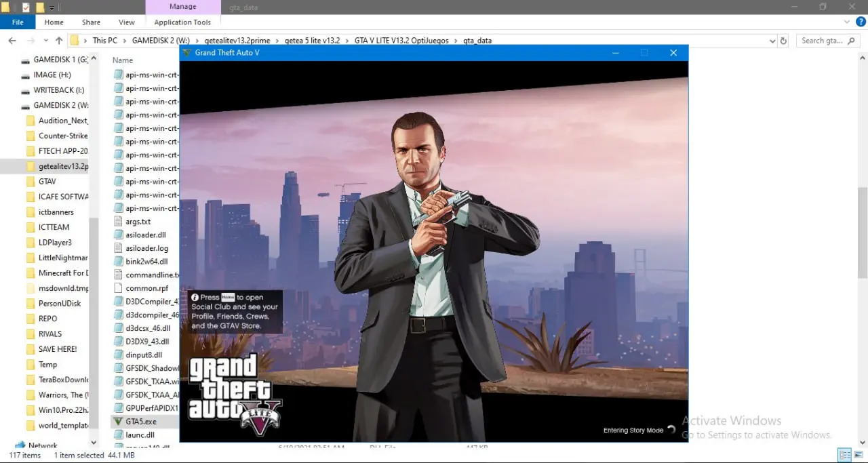Click the New Folder icon in quick access toolbar
Screen dimensions: 868x463
40,7
